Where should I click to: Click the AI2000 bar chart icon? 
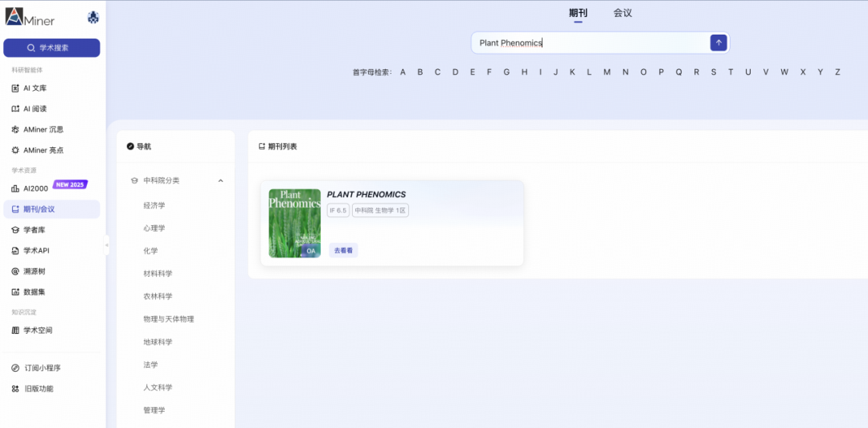(15, 188)
